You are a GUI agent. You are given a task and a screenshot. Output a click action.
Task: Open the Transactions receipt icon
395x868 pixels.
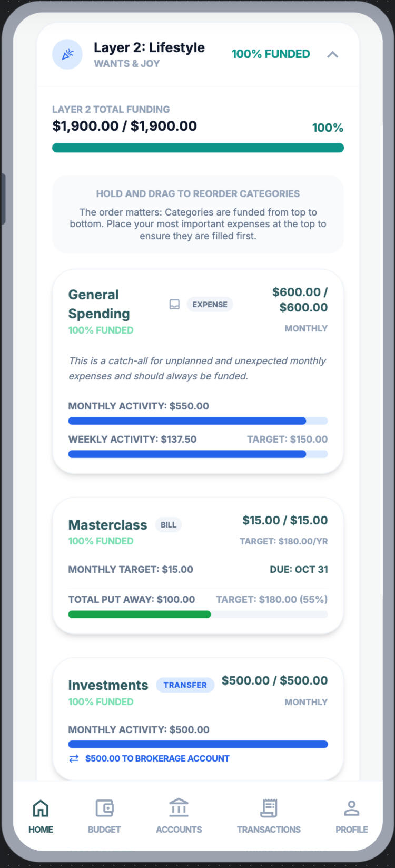tap(269, 808)
